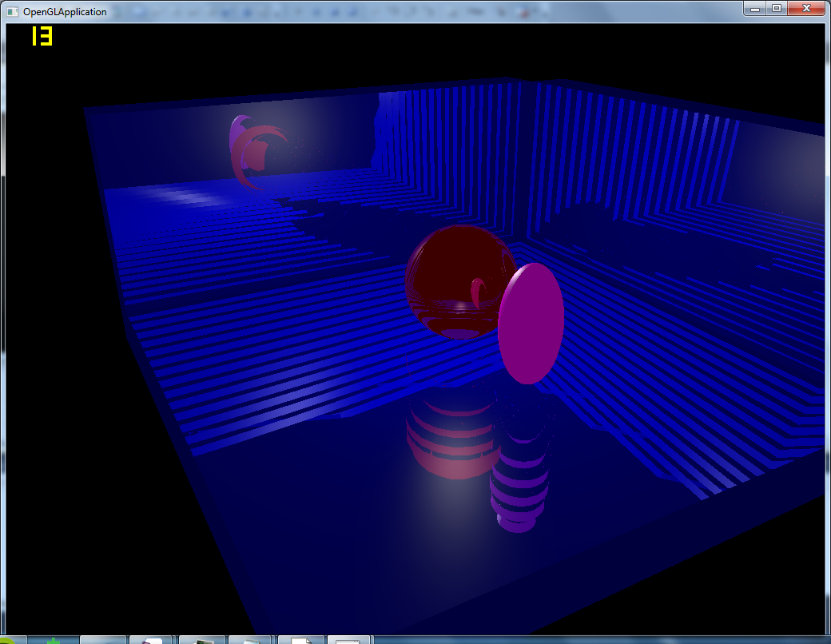Minimize the OpenGLApplication window
This screenshot has height=644, width=831.
point(755,8)
